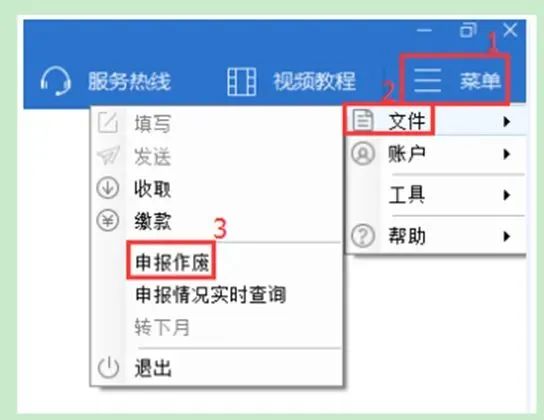
Task: Click the 菜单 label
Action: 480,81
